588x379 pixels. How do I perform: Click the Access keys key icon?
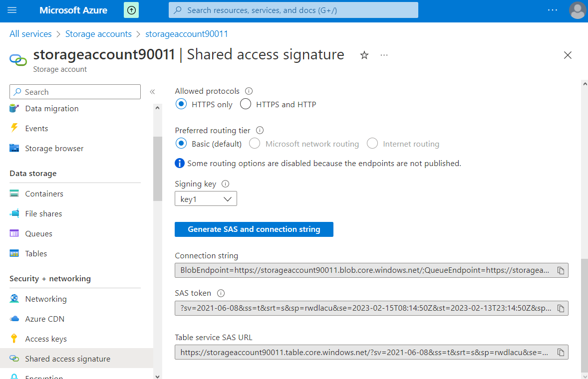(14, 339)
